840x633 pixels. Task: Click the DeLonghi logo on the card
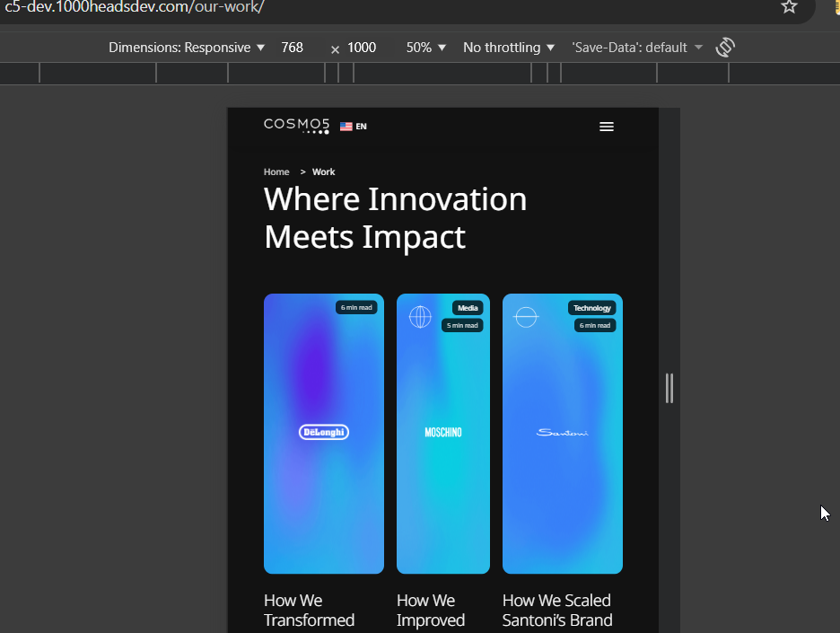(x=324, y=432)
